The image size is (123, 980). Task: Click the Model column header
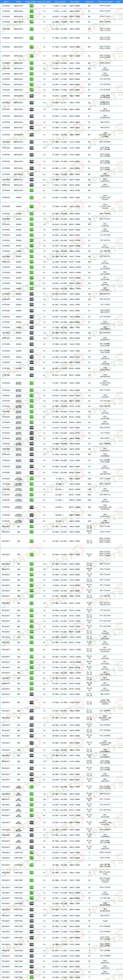19,2
